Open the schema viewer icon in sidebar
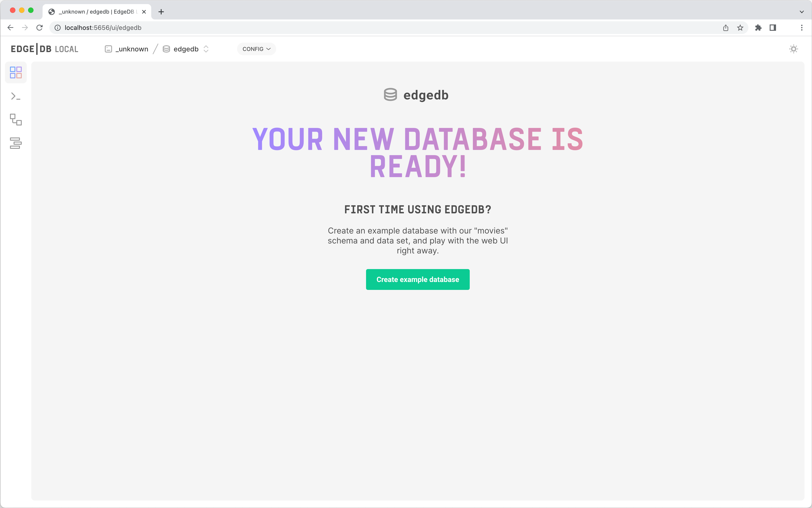Viewport: 812px width, 508px height. click(16, 120)
